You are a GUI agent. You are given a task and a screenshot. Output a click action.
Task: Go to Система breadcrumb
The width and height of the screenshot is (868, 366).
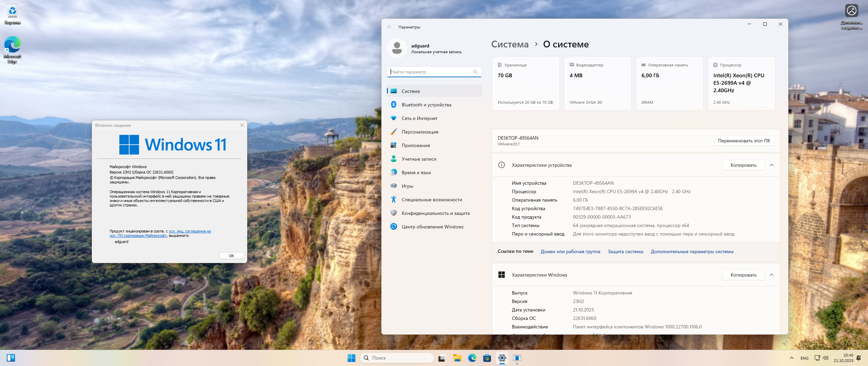pyautogui.click(x=510, y=44)
